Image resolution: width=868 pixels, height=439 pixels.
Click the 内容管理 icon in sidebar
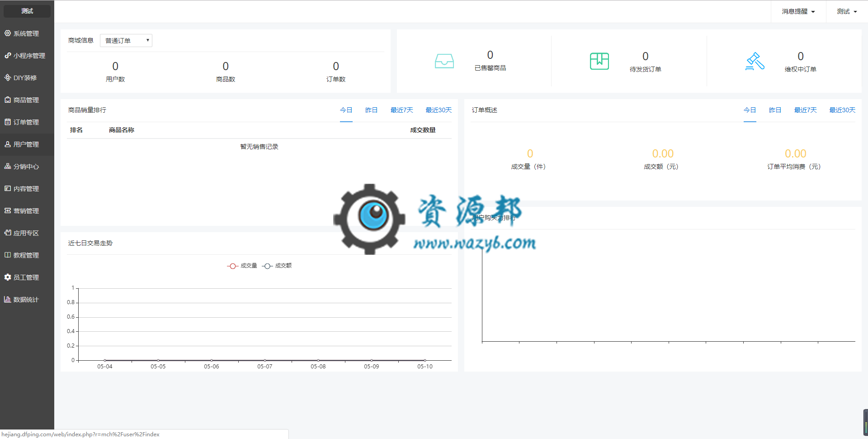click(8, 188)
